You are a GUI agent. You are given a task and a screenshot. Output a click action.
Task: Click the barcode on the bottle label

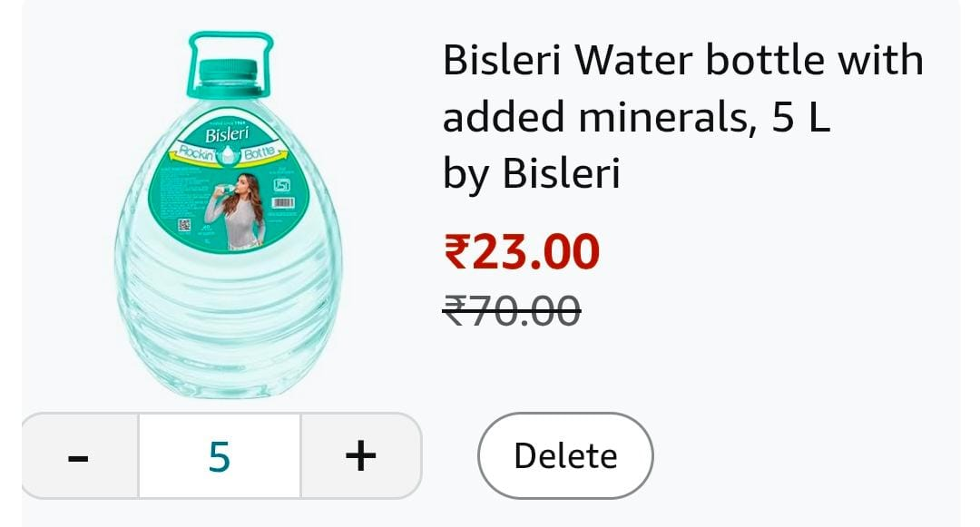283,204
